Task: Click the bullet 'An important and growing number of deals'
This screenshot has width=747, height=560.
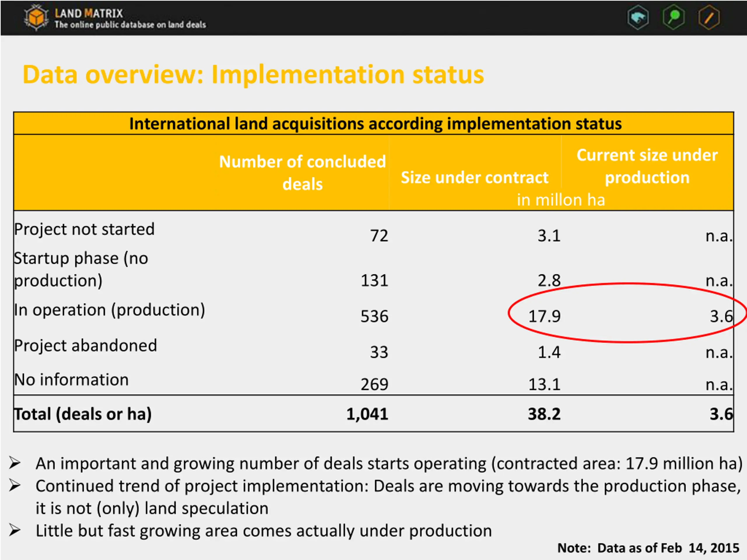Action: click(x=389, y=463)
